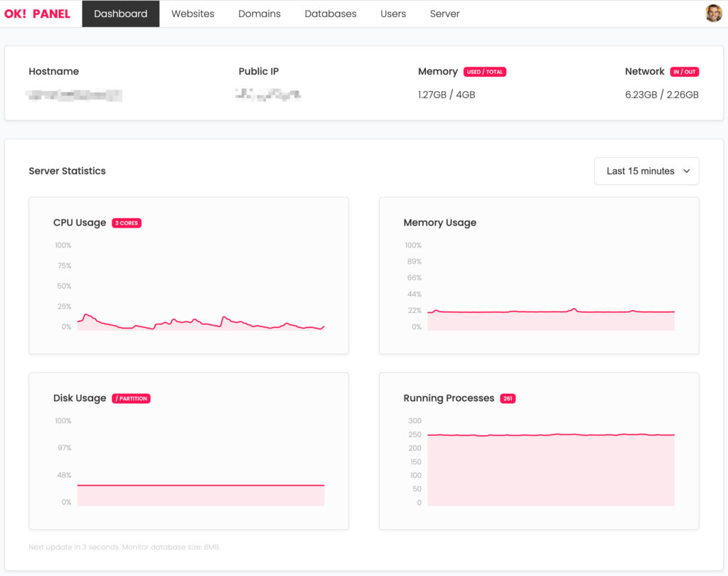Click the blurred Public IP value
Image resolution: width=728 pixels, height=576 pixels.
click(x=268, y=95)
